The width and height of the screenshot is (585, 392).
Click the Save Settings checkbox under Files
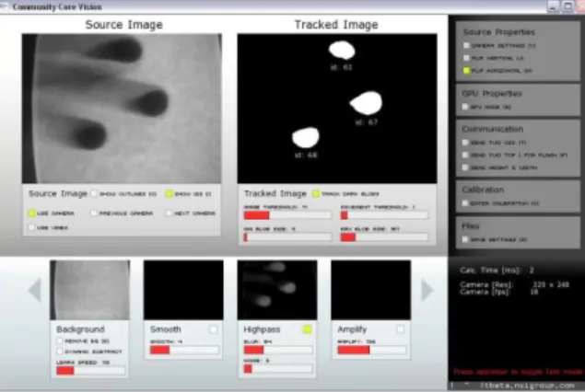tap(465, 239)
